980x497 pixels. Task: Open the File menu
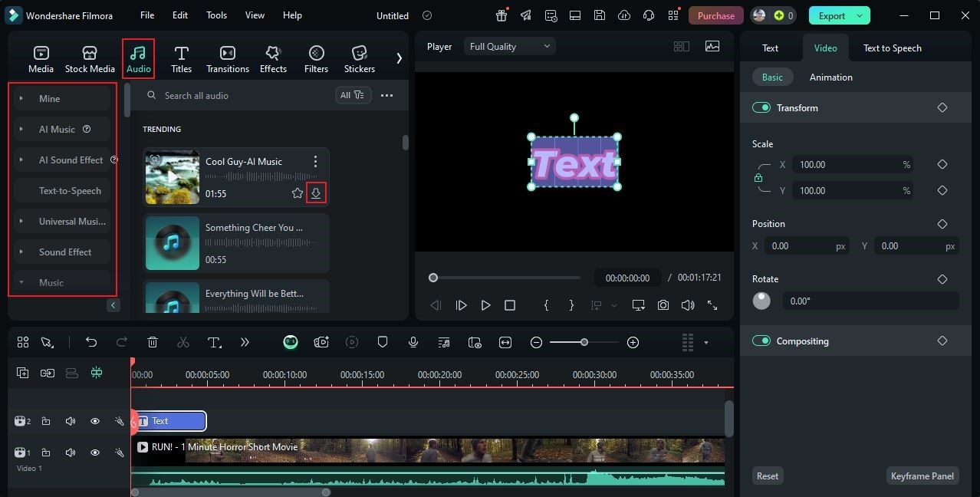pos(147,15)
